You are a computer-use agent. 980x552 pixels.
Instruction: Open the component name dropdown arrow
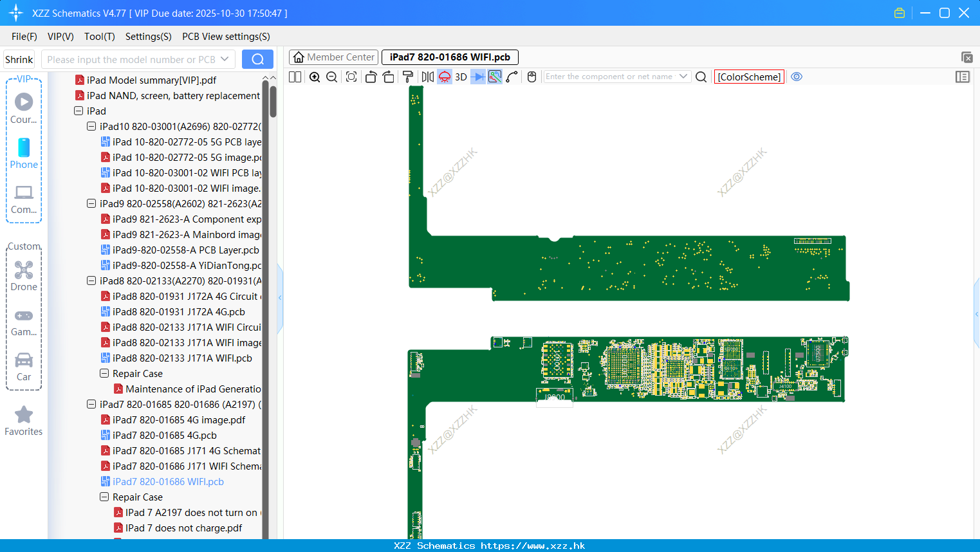683,77
